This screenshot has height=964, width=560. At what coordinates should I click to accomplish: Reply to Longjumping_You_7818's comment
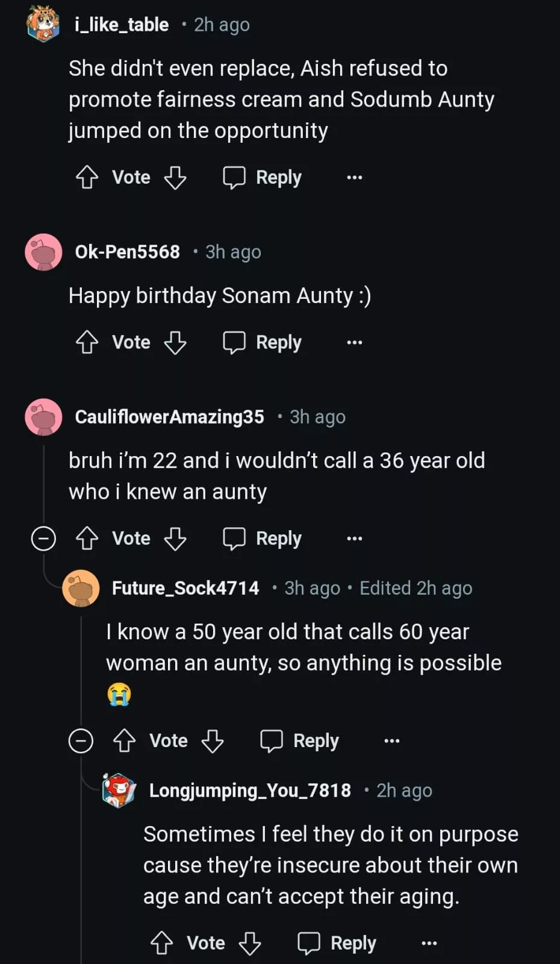point(337,943)
